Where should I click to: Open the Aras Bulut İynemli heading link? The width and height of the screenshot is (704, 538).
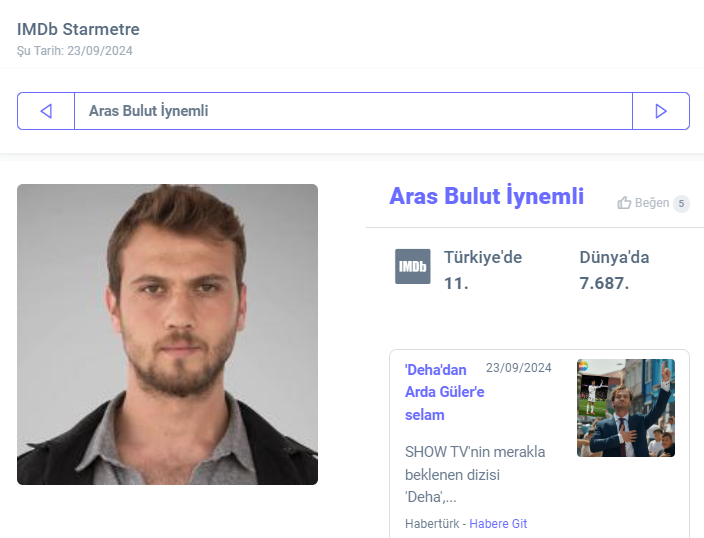click(x=486, y=196)
